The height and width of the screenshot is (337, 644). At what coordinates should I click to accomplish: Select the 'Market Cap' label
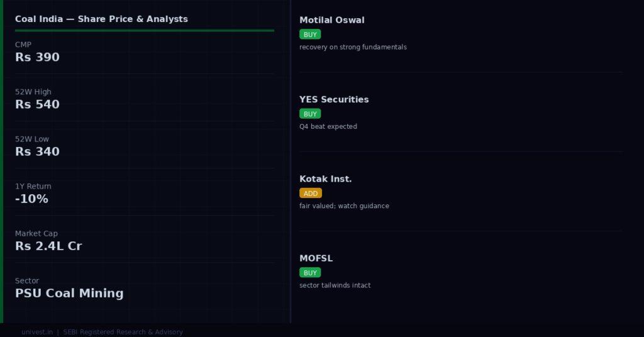pos(36,233)
